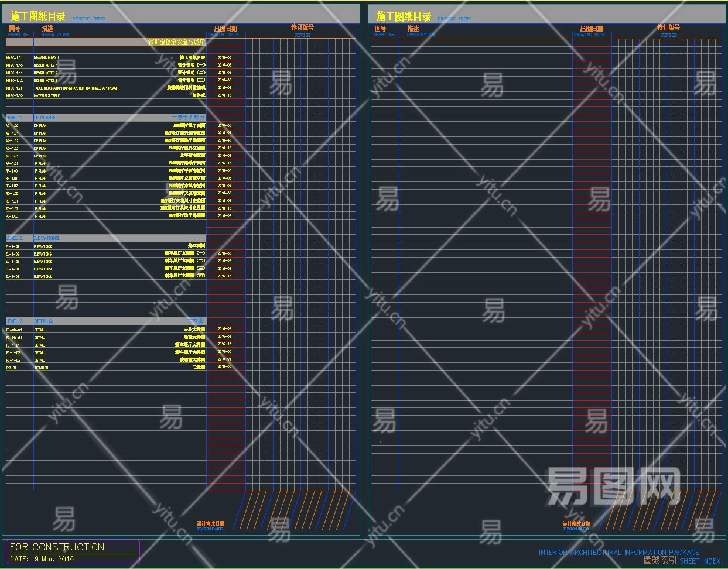Screen dimensions: 728x569
Task: Click the 'EL-1-01' sheet number
Action: (x=12, y=247)
